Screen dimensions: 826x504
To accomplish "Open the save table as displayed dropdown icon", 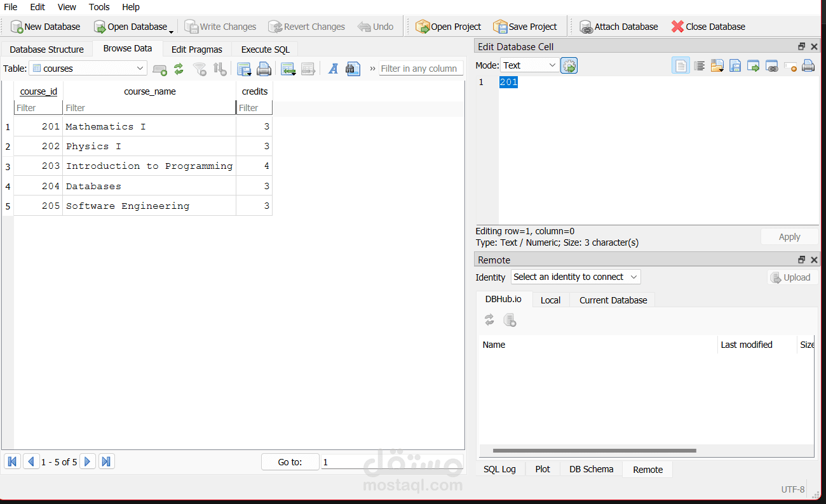I will coord(244,69).
